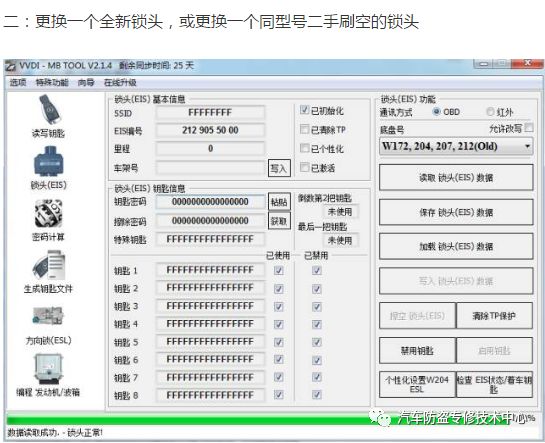Open the 密码计算 password calculation icon
The image size is (545, 443).
[49, 220]
